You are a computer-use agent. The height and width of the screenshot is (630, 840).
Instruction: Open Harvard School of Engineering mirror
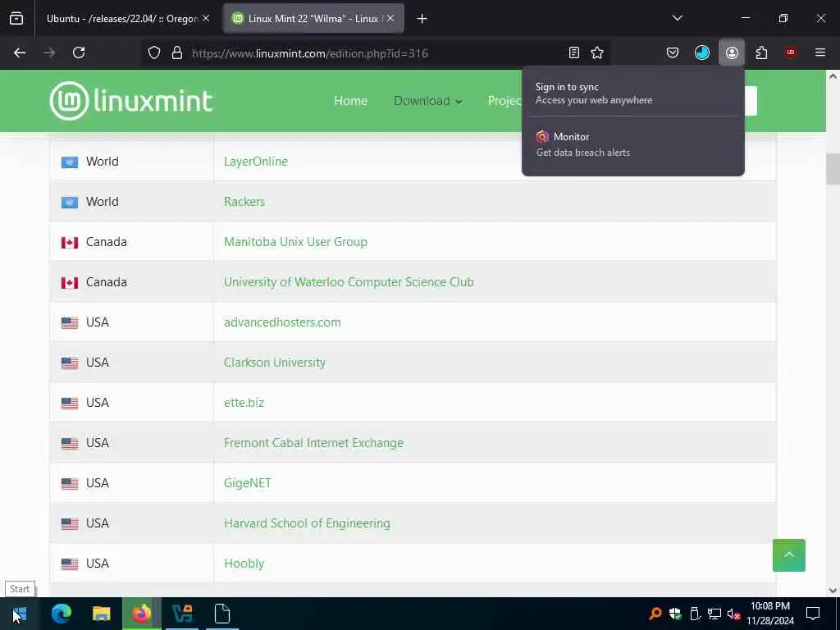(x=307, y=523)
